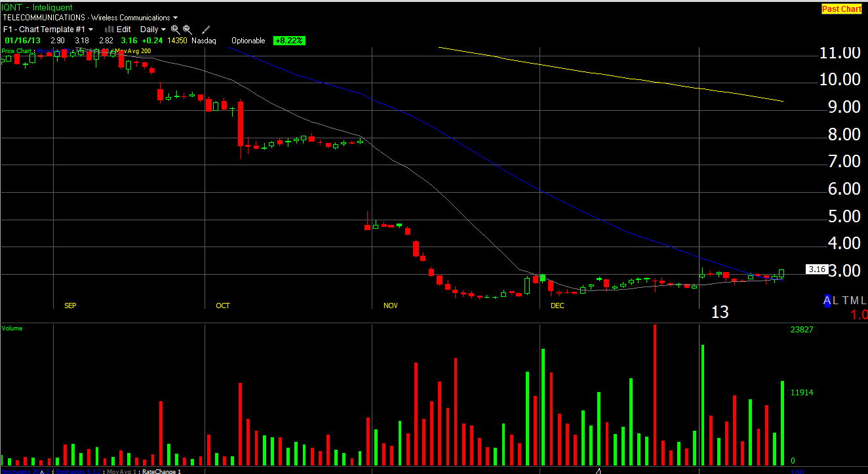The image size is (868, 474).
Task: Toggle the M scaling letter button
Action: coord(854,300)
